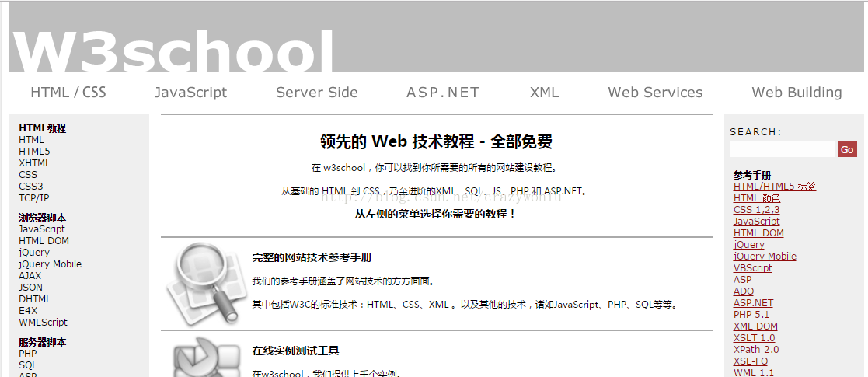Click the 参考手册 heading in right panel
The width and height of the screenshot is (868, 377).
(x=752, y=175)
